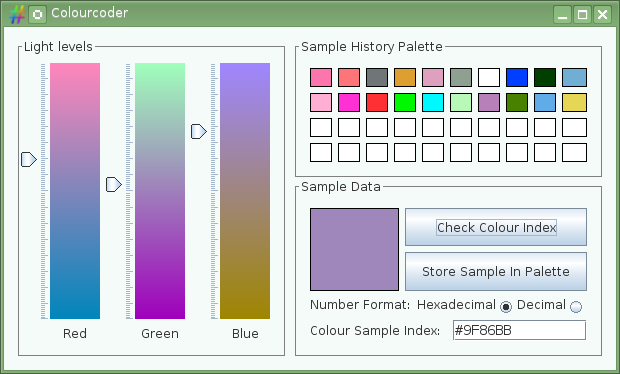This screenshot has width=620, height=374.
Task: Click the Colourcoder title bar text
Action: pos(90,13)
